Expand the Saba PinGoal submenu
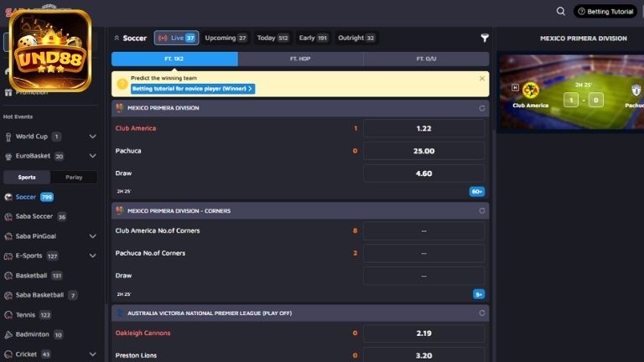 91,236
